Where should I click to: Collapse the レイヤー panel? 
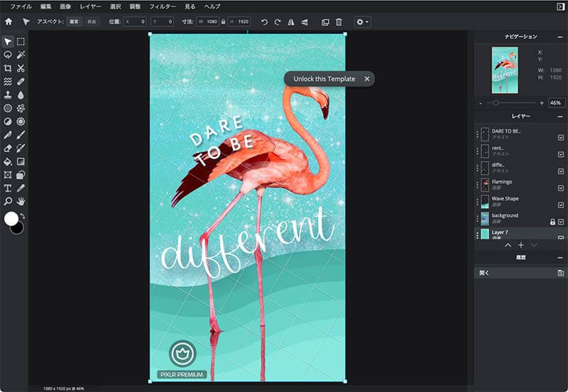pos(560,116)
